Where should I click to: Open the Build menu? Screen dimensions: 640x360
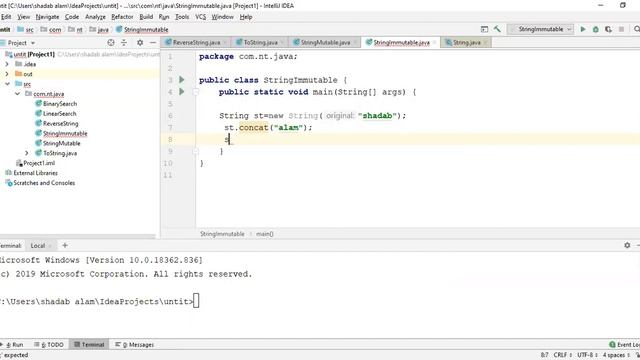146,17
